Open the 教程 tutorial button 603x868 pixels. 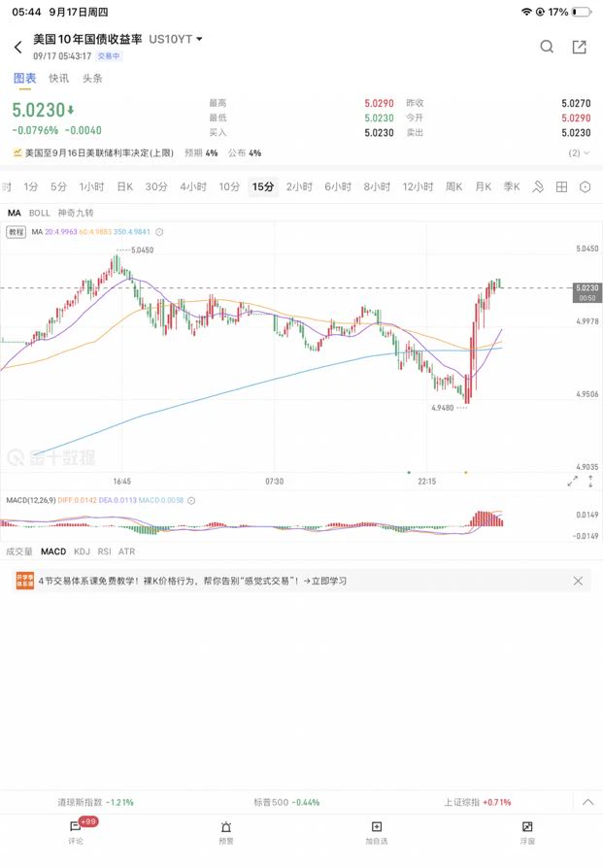tap(17, 232)
